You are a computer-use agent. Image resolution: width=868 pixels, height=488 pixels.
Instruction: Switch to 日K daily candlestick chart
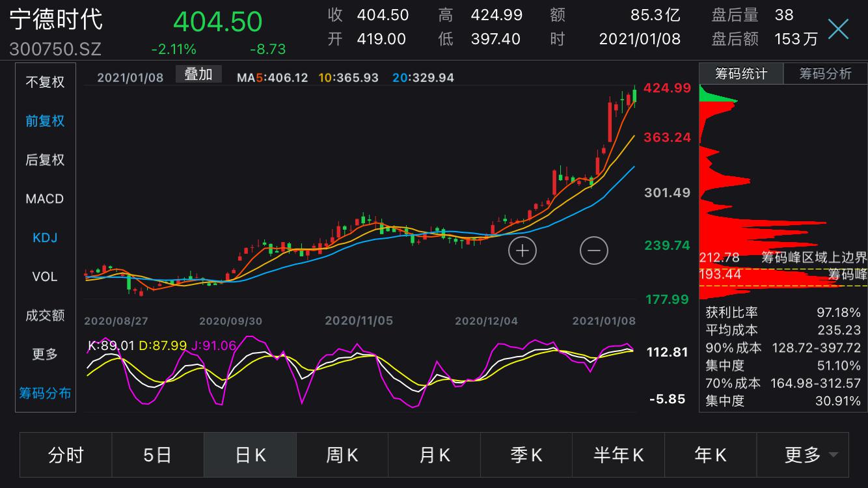pyautogui.click(x=250, y=455)
